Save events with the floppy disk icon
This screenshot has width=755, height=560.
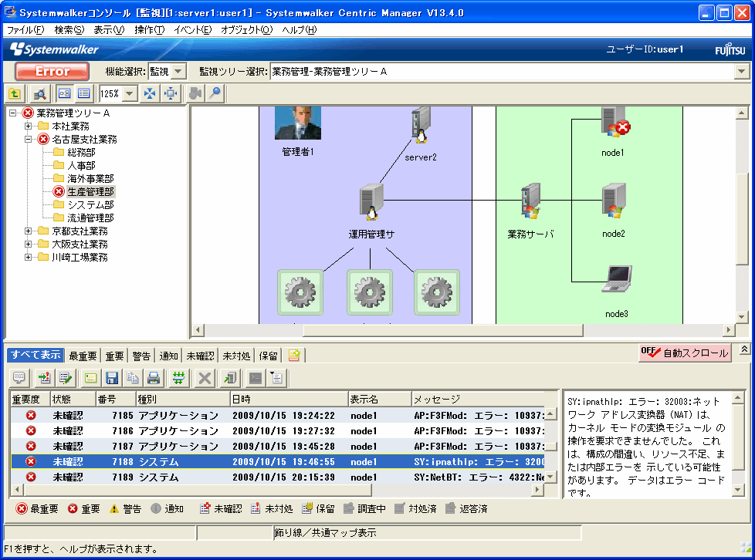click(112, 378)
